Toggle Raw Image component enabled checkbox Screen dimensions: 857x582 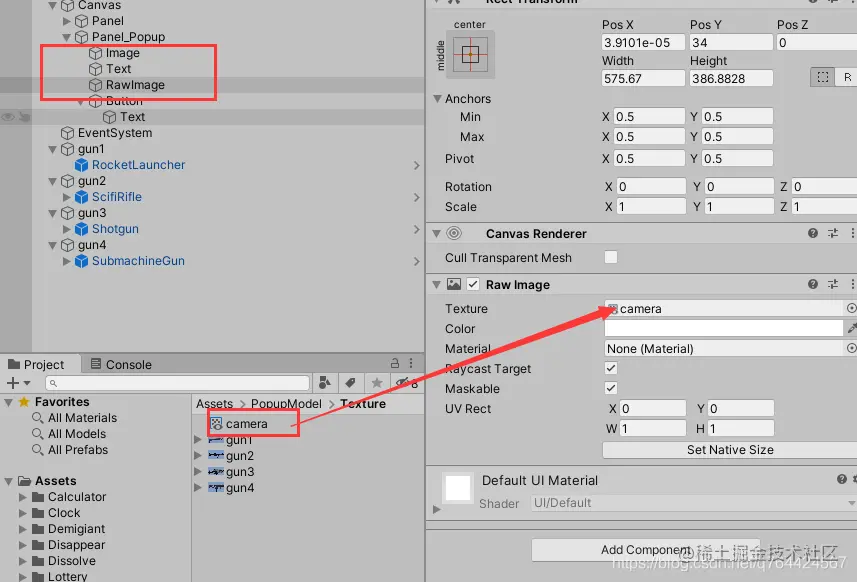[x=473, y=284]
